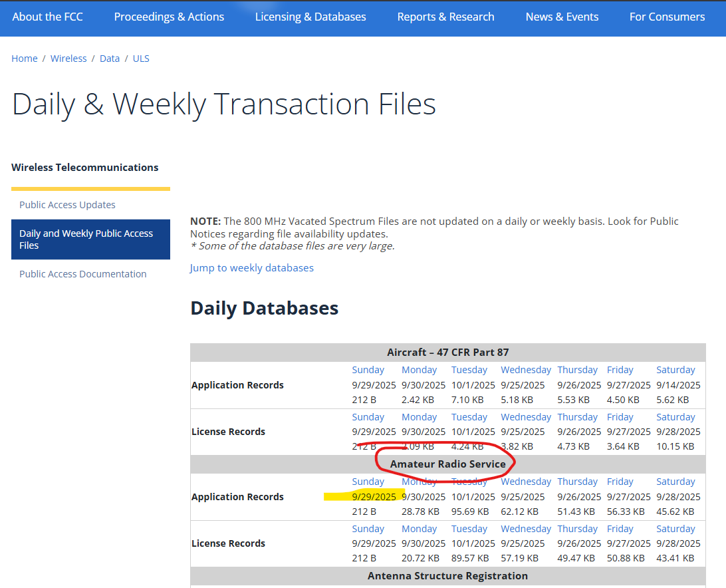
Task: Select Daily and Weekly Public Access Files
Action: (90, 239)
